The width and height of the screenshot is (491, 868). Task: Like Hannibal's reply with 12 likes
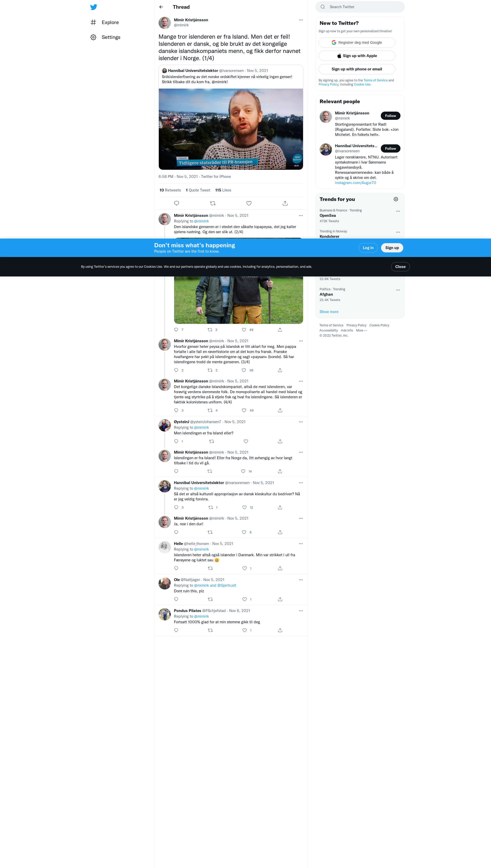click(x=244, y=508)
